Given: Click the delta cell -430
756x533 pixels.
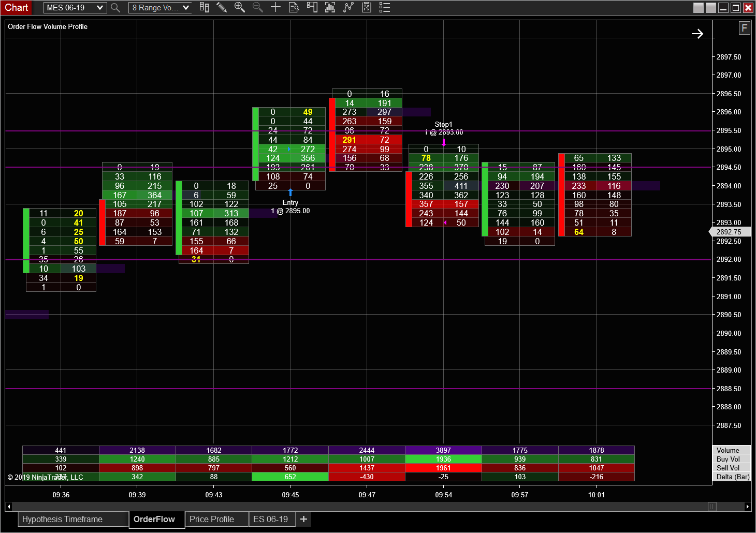Looking at the screenshot, I should pyautogui.click(x=367, y=477).
